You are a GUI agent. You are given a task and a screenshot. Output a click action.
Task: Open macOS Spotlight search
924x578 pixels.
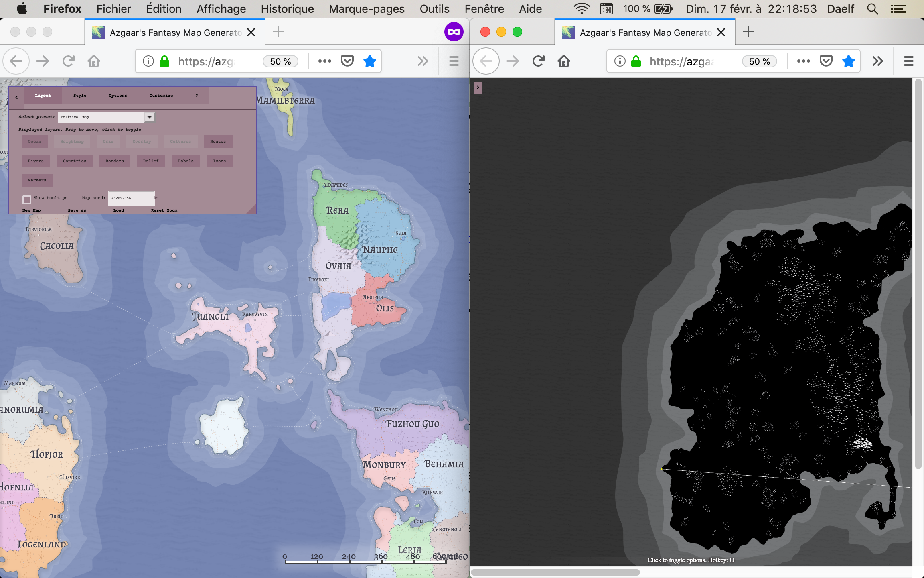(x=872, y=9)
